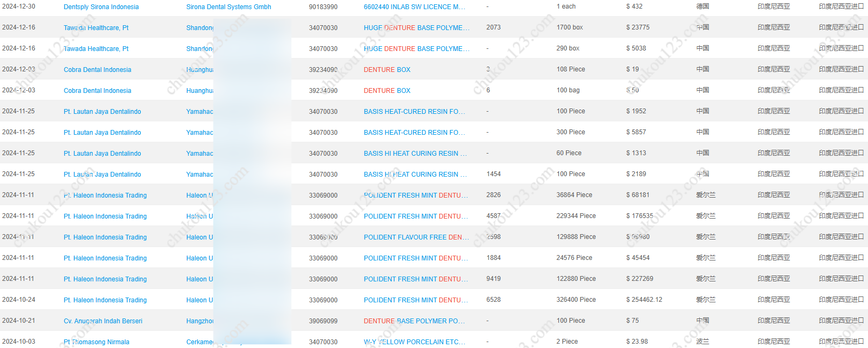868x348 pixels.
Task: Open Pt. Haleon Indonesia Trading, 129888 Piece row
Action: pyautogui.click(x=105, y=237)
